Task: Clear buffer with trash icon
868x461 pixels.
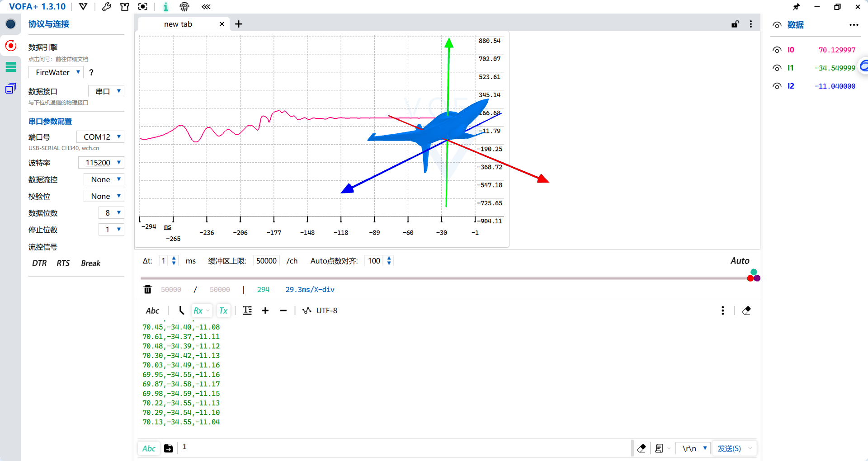Action: pos(148,289)
